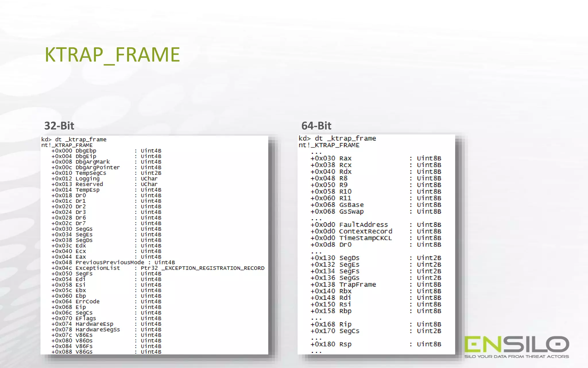Click the +0x03c Edx row
The image size is (588, 368).
106,246
